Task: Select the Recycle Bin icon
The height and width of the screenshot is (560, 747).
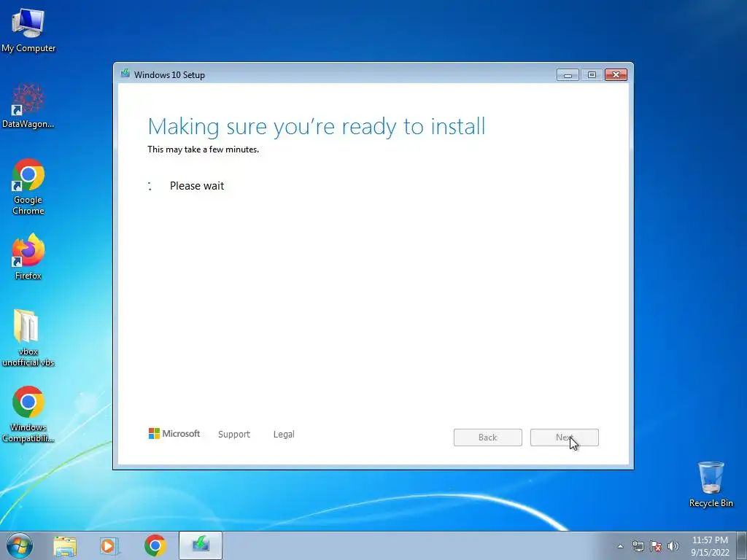Action: coord(711,484)
